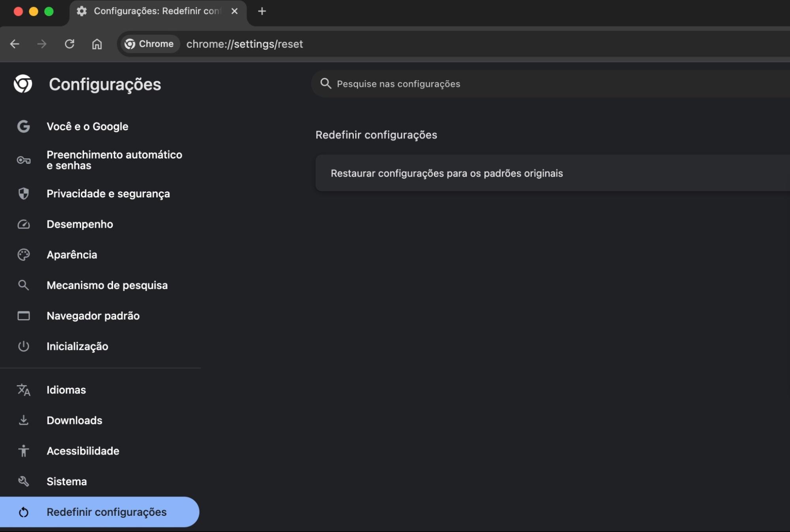The image size is (790, 532).
Task: Click Restaurar configurações para os padrões originais
Action: [x=447, y=173]
